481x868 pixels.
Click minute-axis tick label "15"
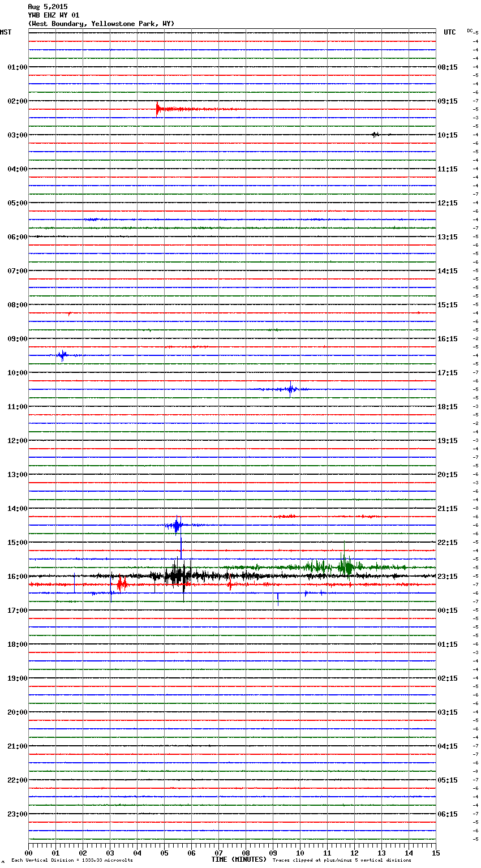point(436,853)
